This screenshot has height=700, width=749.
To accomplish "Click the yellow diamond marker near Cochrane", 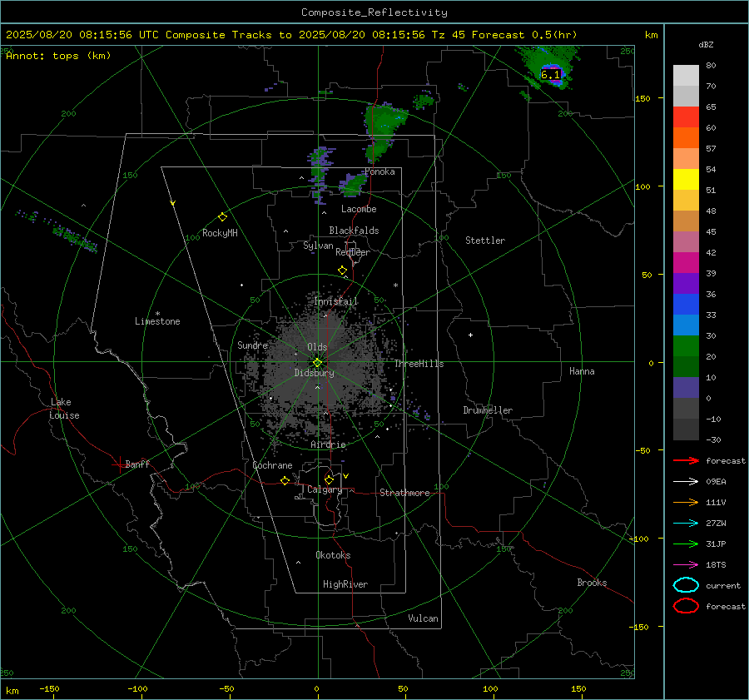I will 285,480.
